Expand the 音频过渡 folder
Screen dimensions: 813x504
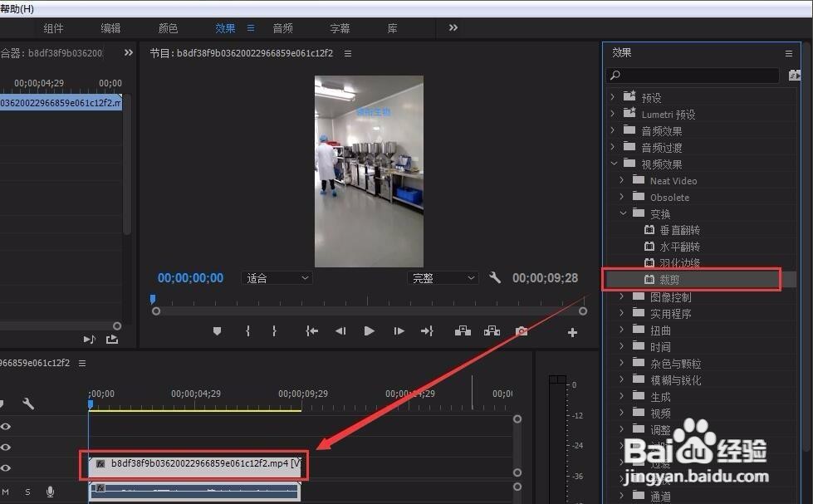613,147
